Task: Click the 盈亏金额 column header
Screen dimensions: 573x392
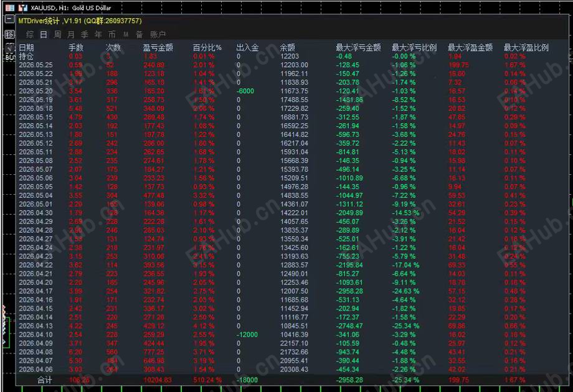Action: pyautogui.click(x=158, y=47)
